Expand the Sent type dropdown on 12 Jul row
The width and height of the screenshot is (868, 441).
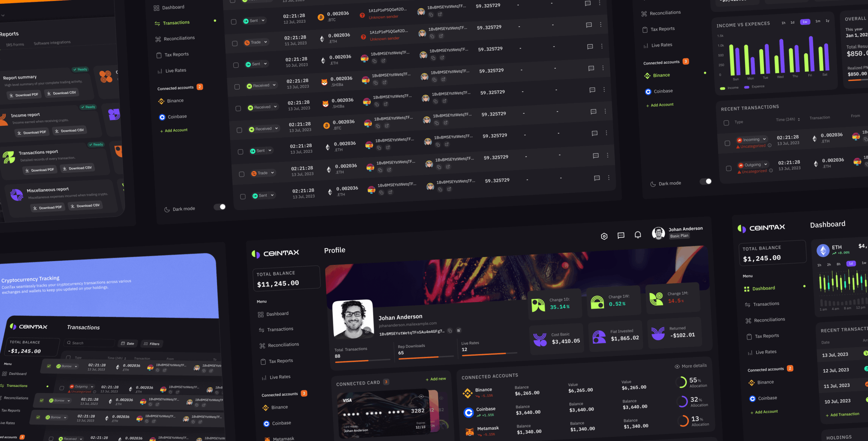click(x=263, y=21)
